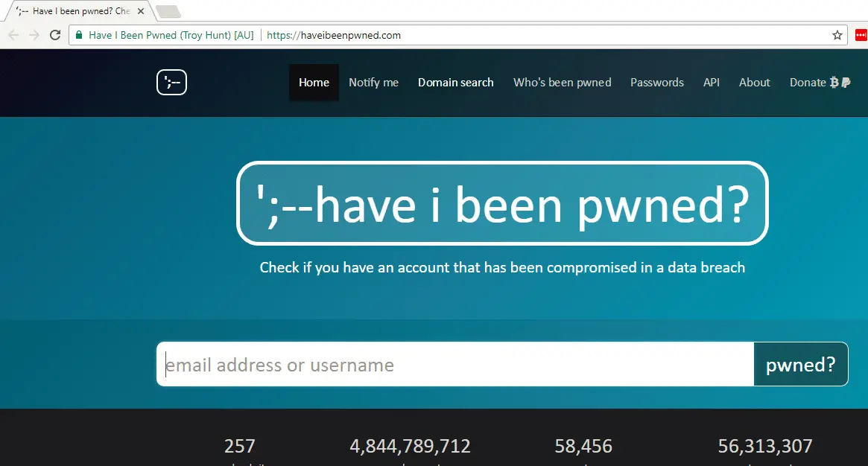Click the Bitcoin icon beside Donate
The width and height of the screenshot is (868, 466).
[x=834, y=83]
